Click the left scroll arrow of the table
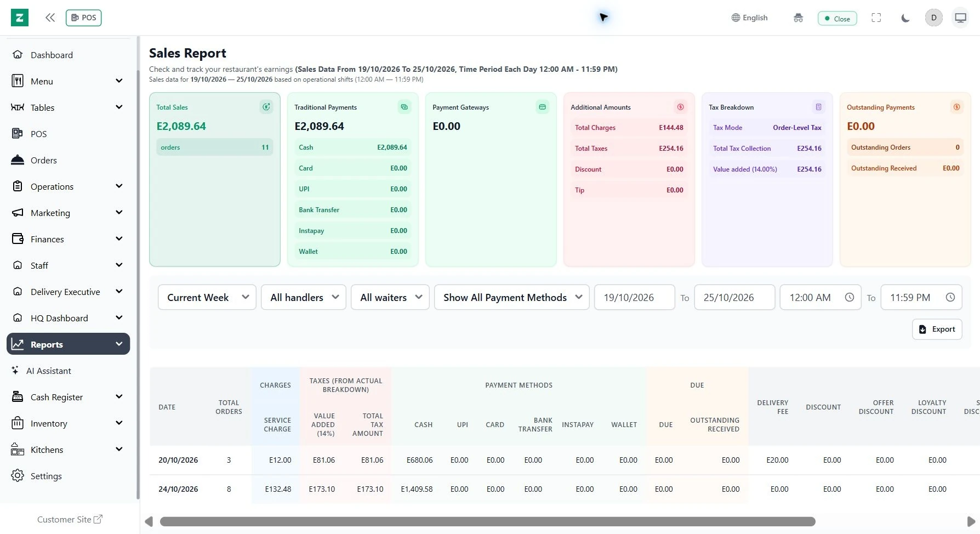980x534 pixels. [x=149, y=521]
